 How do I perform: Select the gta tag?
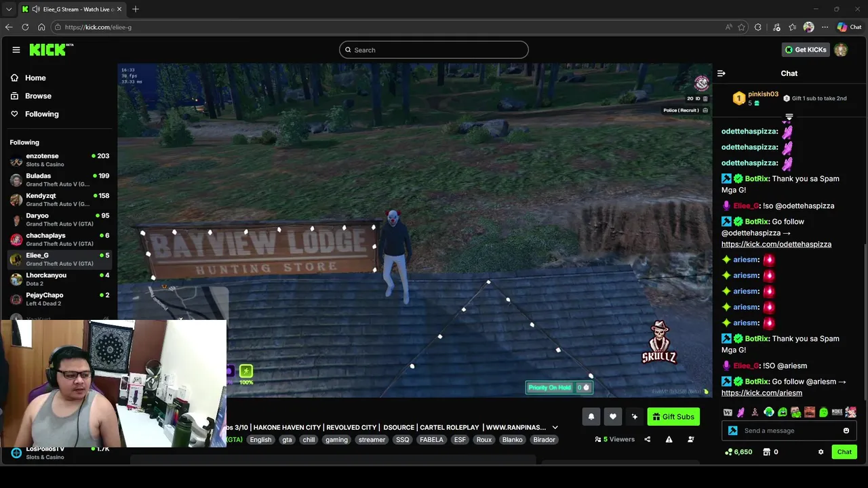287,440
